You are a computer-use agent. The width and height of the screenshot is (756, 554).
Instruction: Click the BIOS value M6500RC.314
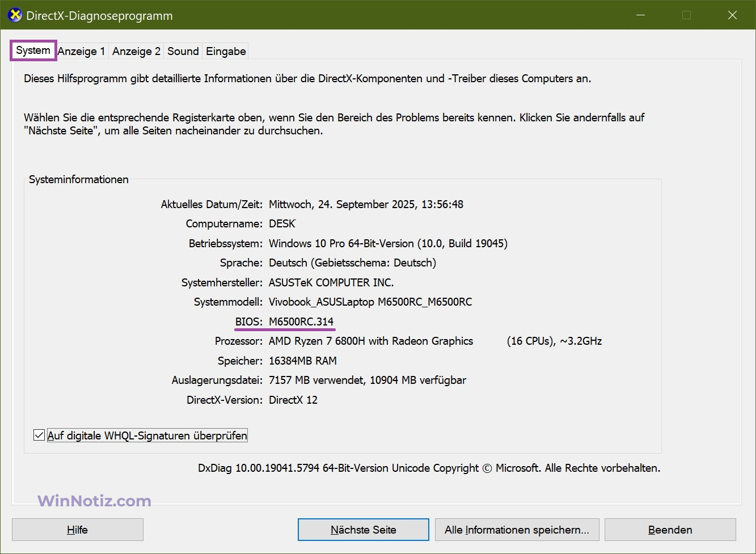pyautogui.click(x=301, y=322)
